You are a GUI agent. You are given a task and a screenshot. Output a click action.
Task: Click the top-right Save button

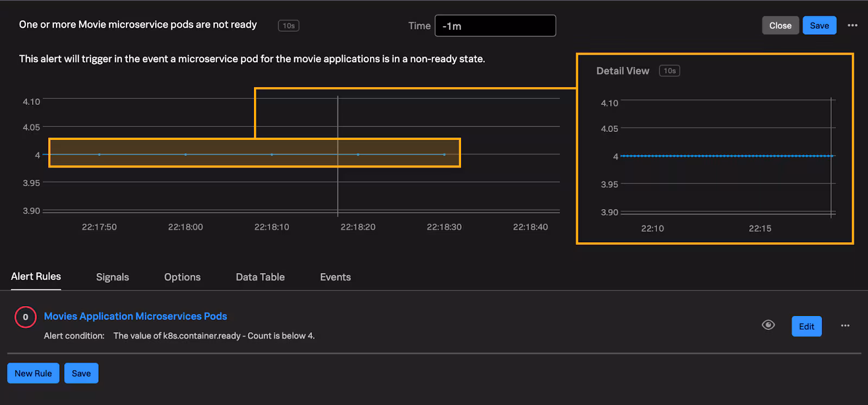[x=819, y=26]
